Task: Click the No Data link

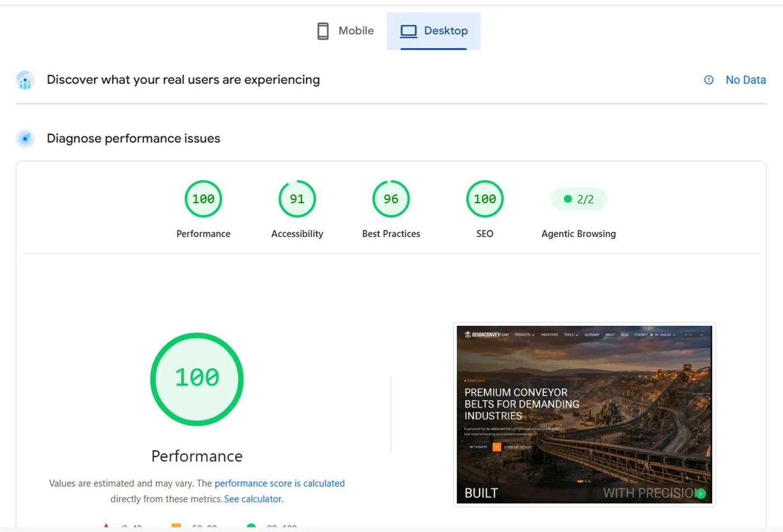Action: tap(746, 80)
